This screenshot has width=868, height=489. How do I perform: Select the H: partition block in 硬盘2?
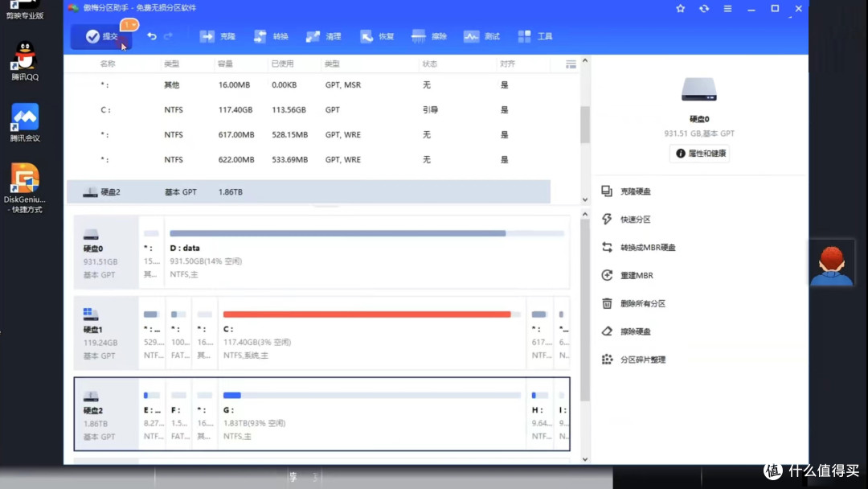540,414
